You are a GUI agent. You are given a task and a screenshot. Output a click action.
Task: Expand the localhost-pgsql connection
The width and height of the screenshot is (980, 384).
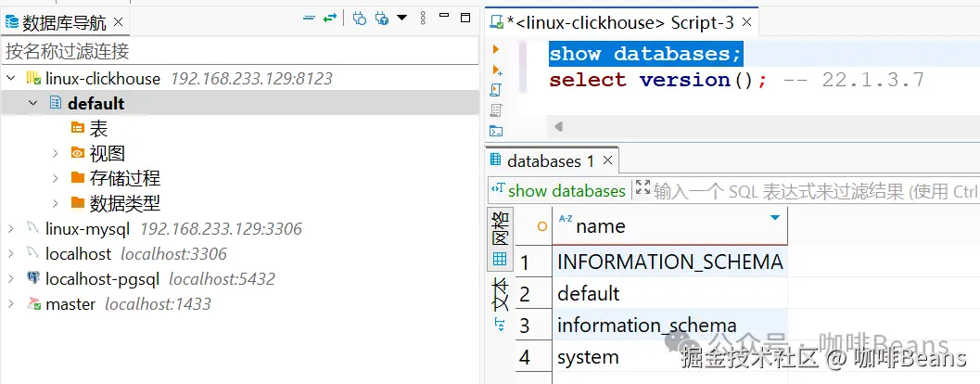[10, 279]
